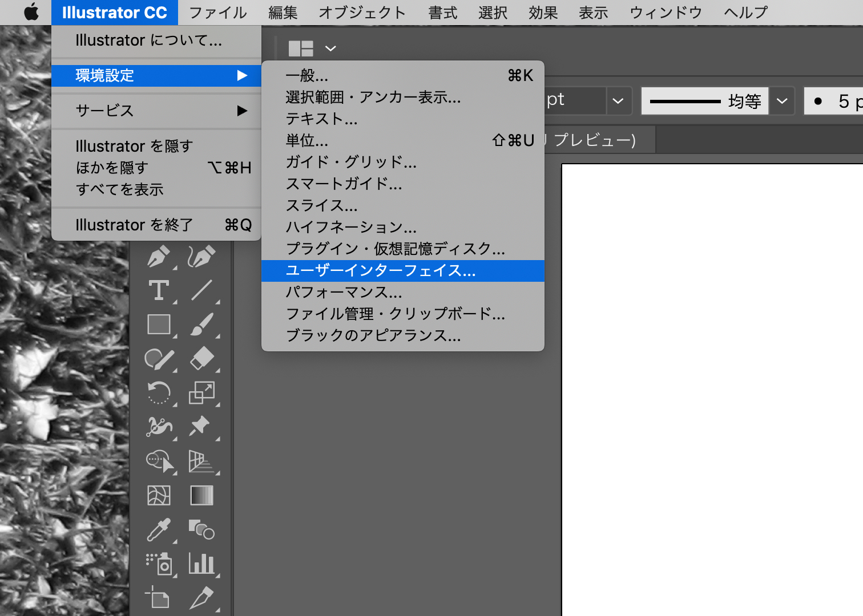Image resolution: width=863 pixels, height=616 pixels.
Task: Select the Symbol Sprayer tool
Action: coord(159,564)
